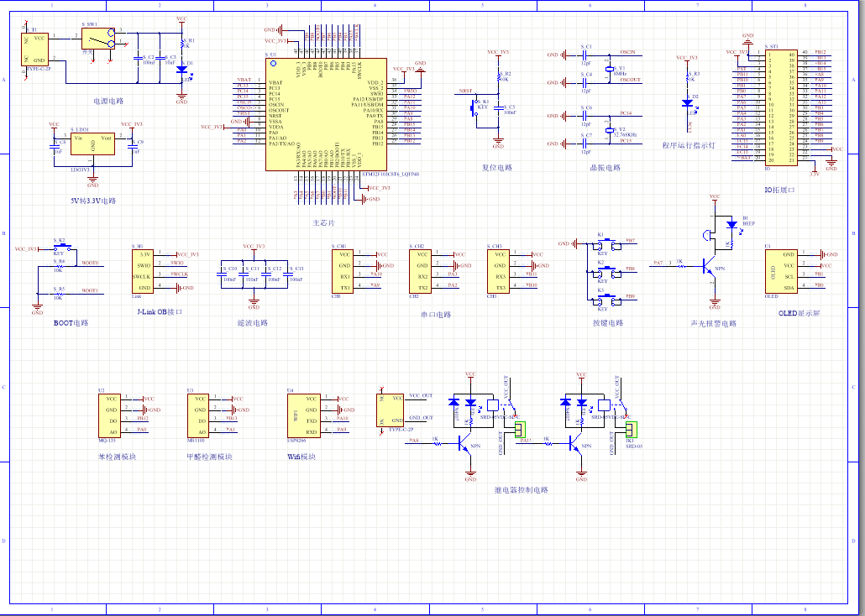The image size is (865, 616).
Task: Click the '甲醛检测模块' section label
Action: click(x=210, y=457)
